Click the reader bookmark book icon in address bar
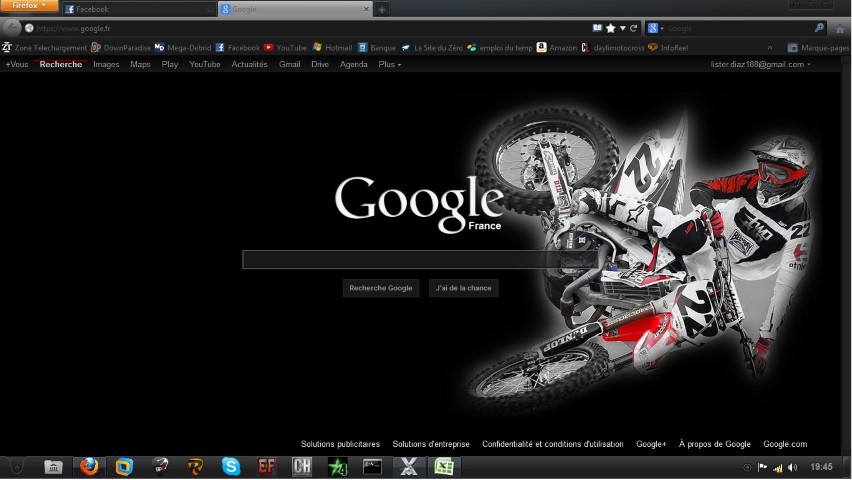The width and height of the screenshot is (852, 480). (597, 28)
